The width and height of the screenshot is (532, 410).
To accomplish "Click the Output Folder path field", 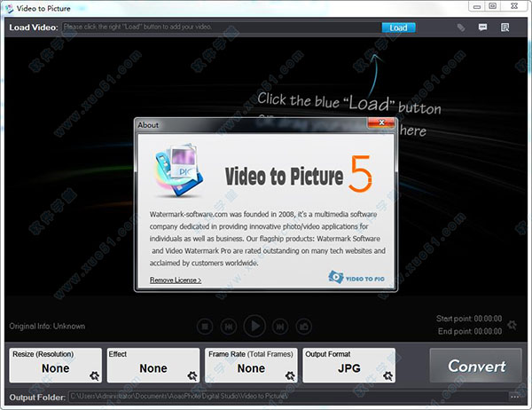I will click(x=288, y=397).
